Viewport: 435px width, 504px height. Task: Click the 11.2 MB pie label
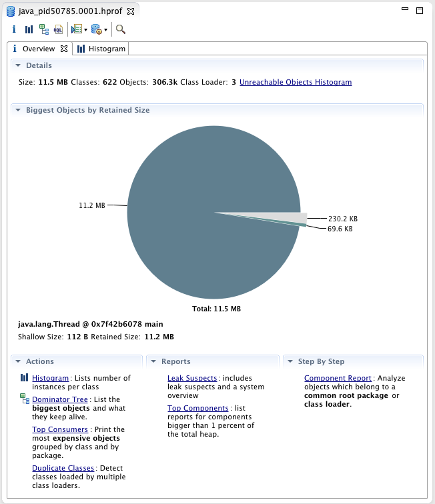(x=92, y=205)
